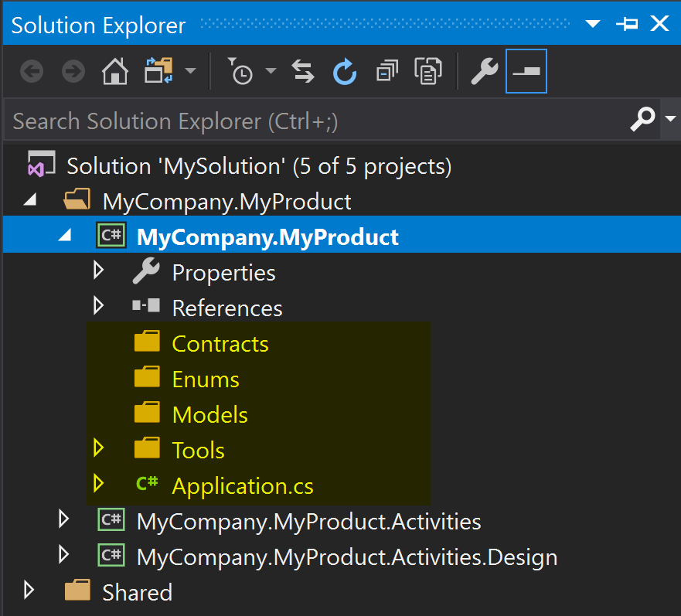Click the Pending Changes Filter clock icon
Image resolution: width=681 pixels, height=616 pixels.
tap(242, 72)
